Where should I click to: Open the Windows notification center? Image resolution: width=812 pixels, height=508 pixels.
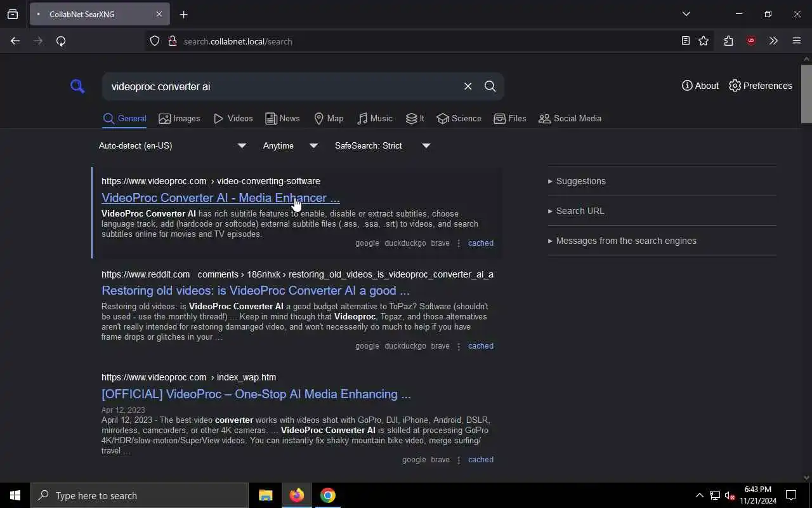(792, 495)
